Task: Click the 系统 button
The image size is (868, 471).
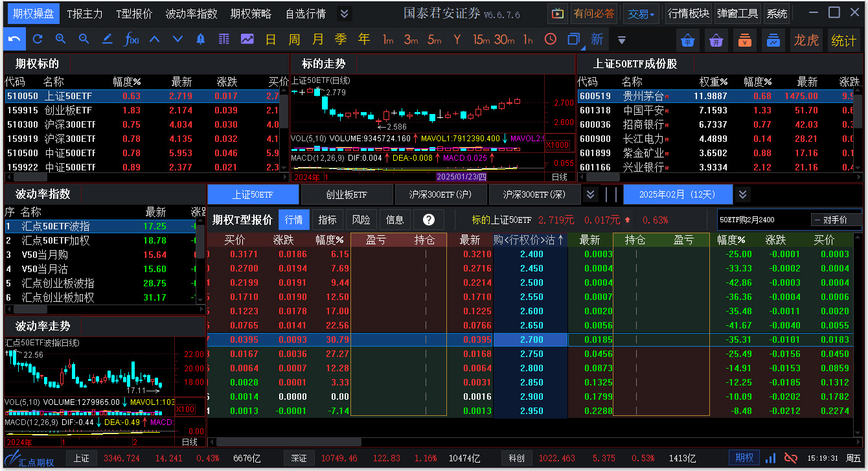Action: [777, 14]
